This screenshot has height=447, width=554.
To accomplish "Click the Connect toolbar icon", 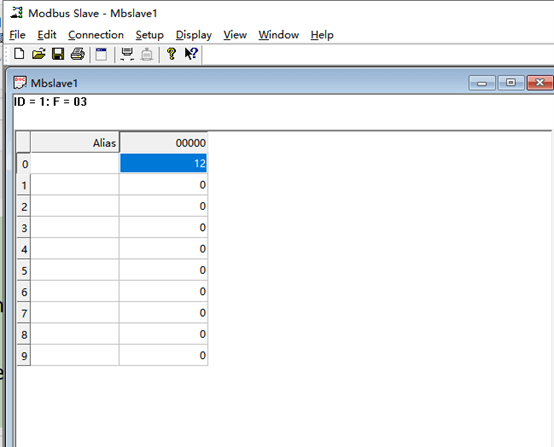I will [127, 54].
